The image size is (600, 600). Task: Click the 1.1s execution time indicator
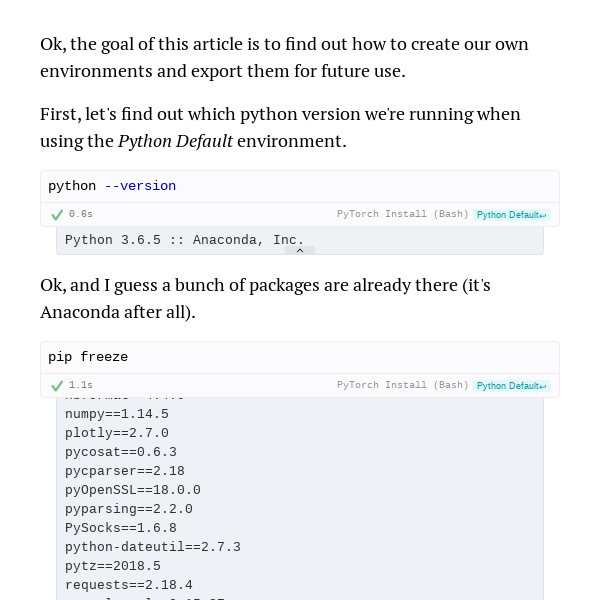(81, 385)
